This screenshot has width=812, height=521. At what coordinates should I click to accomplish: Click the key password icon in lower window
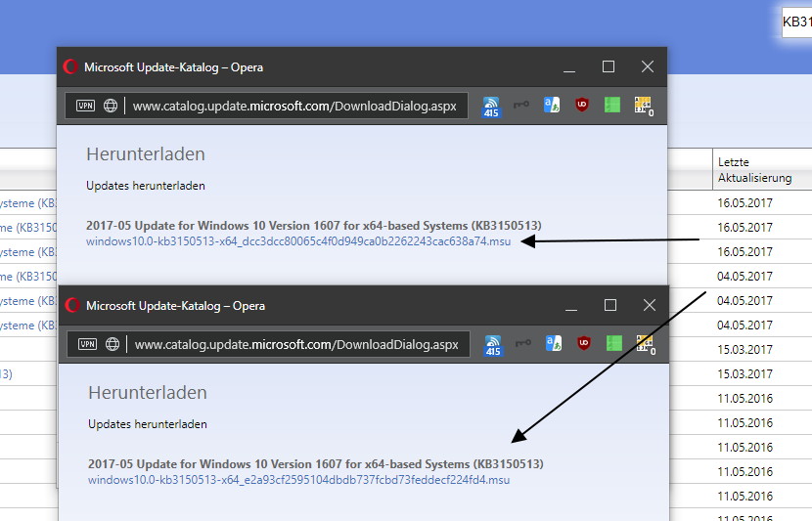coord(523,343)
